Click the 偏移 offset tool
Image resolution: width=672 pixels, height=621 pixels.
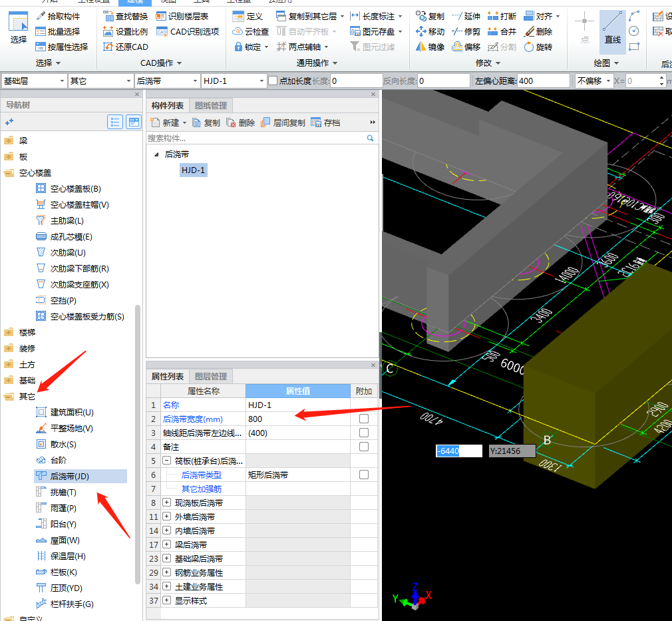tap(466, 47)
